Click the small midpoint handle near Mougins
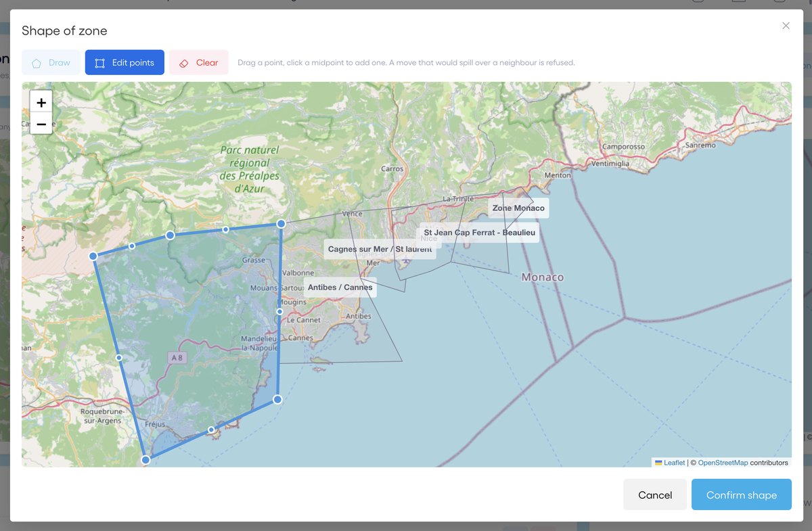 click(279, 311)
